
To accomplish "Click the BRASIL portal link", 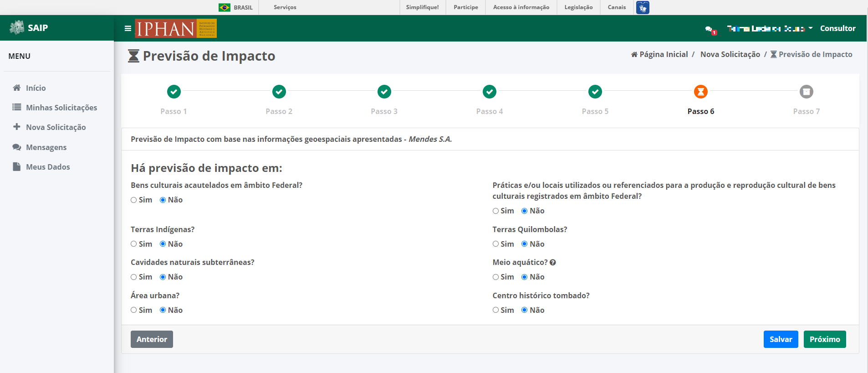I will pos(243,7).
